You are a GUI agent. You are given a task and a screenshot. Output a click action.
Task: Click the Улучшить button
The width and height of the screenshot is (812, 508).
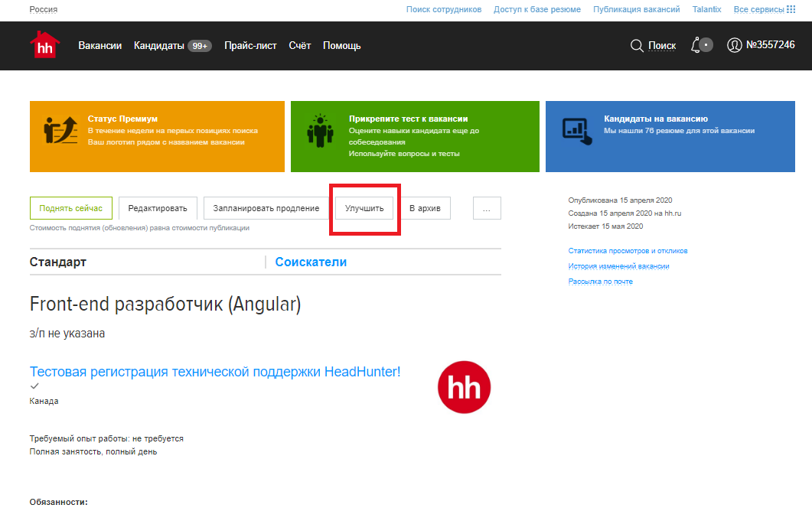pyautogui.click(x=364, y=208)
